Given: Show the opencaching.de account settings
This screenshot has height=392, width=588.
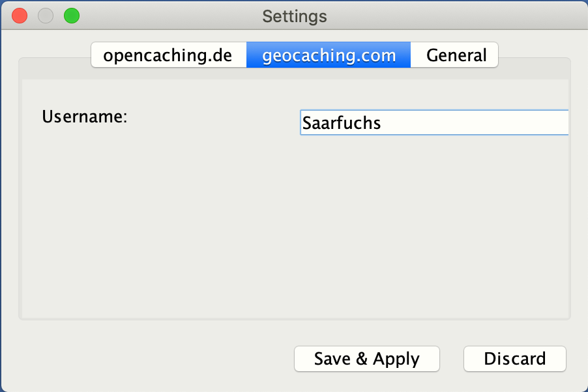Looking at the screenshot, I should 168,55.
